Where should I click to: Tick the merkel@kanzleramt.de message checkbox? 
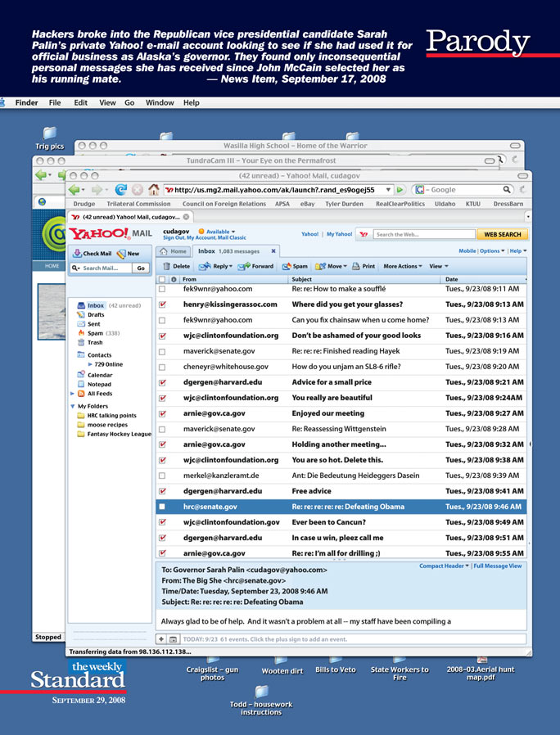162,476
